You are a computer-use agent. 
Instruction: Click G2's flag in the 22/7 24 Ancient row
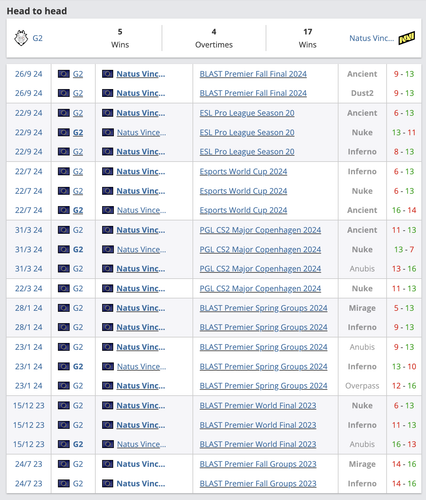click(64, 210)
